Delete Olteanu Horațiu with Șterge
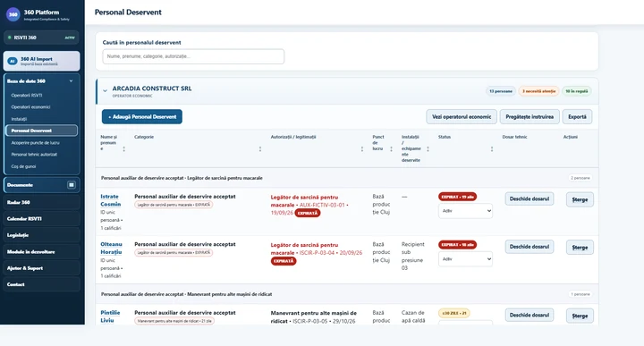The width and height of the screenshot is (644, 346). click(x=580, y=248)
